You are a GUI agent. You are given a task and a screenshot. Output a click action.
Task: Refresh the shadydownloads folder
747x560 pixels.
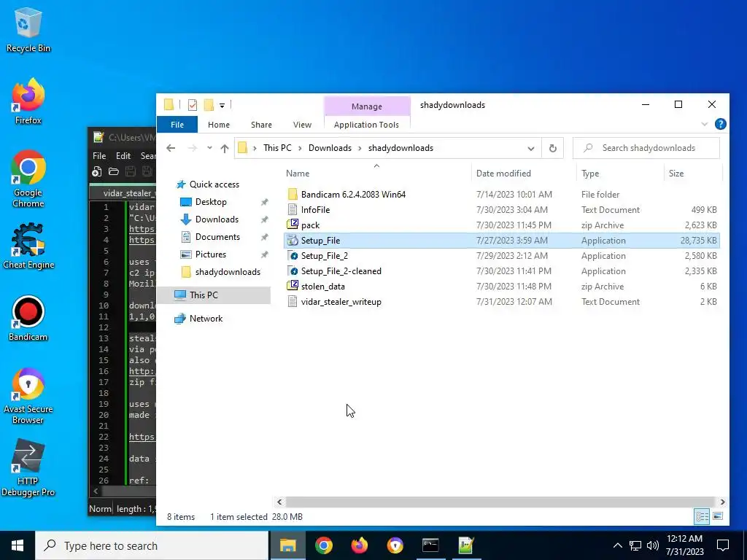tap(553, 148)
